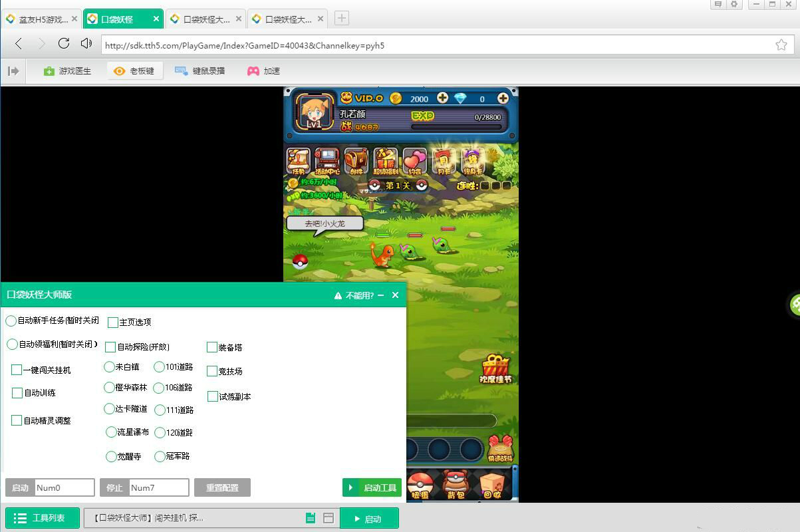Select 未白镇 radio button
This screenshot has height=532, width=800.
[x=110, y=366]
